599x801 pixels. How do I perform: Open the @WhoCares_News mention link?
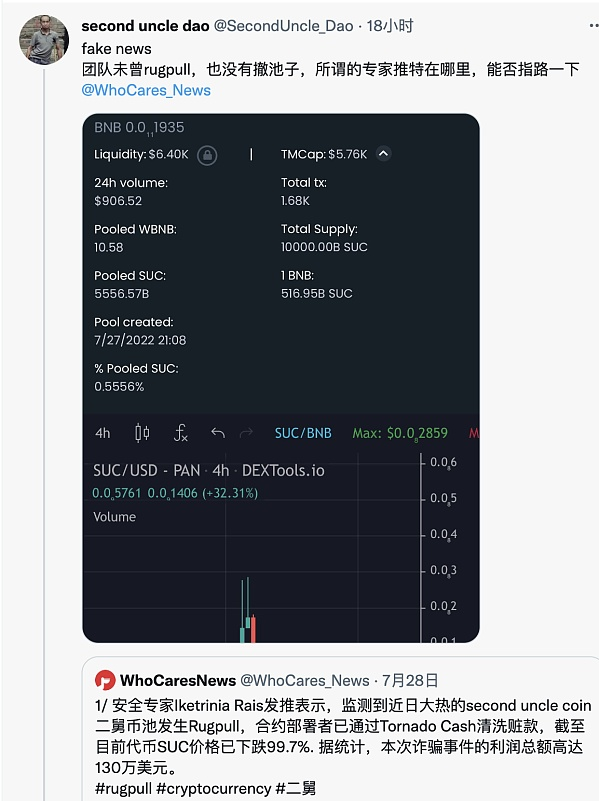146,90
